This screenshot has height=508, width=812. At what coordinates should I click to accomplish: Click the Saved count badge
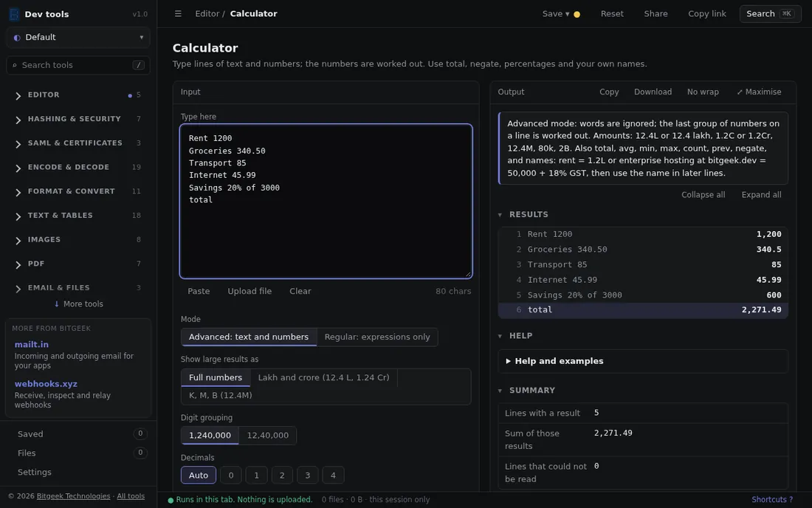[140, 434]
